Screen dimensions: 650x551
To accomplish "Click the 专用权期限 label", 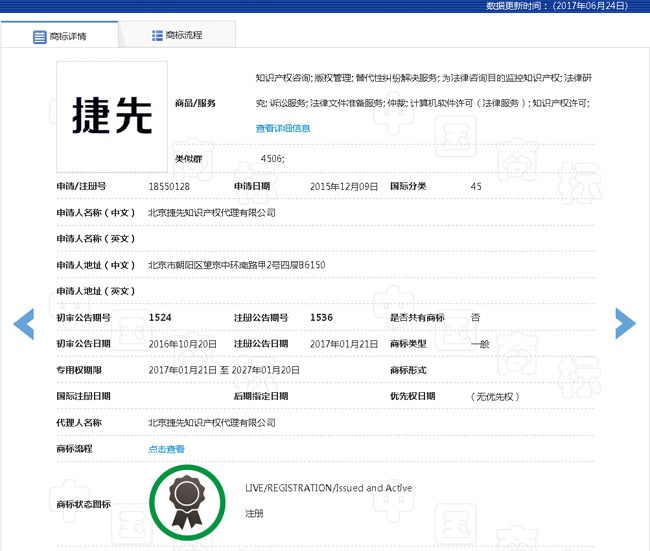I will [x=79, y=370].
